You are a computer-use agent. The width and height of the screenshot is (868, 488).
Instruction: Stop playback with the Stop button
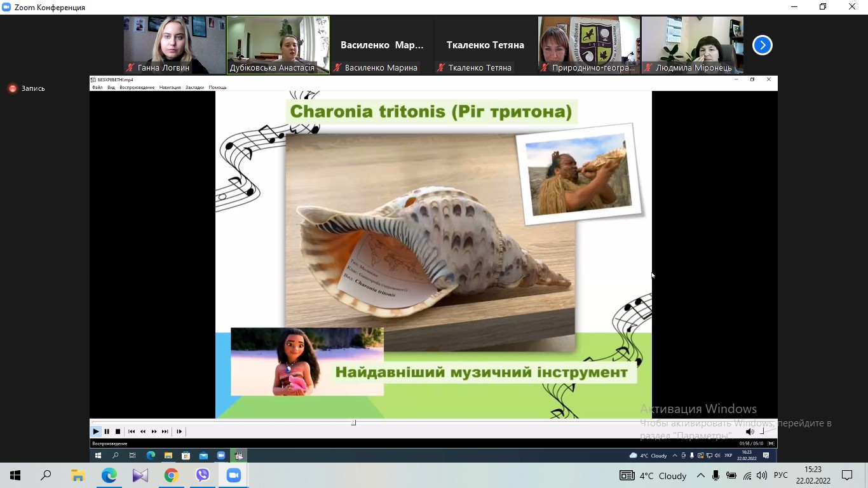118,431
